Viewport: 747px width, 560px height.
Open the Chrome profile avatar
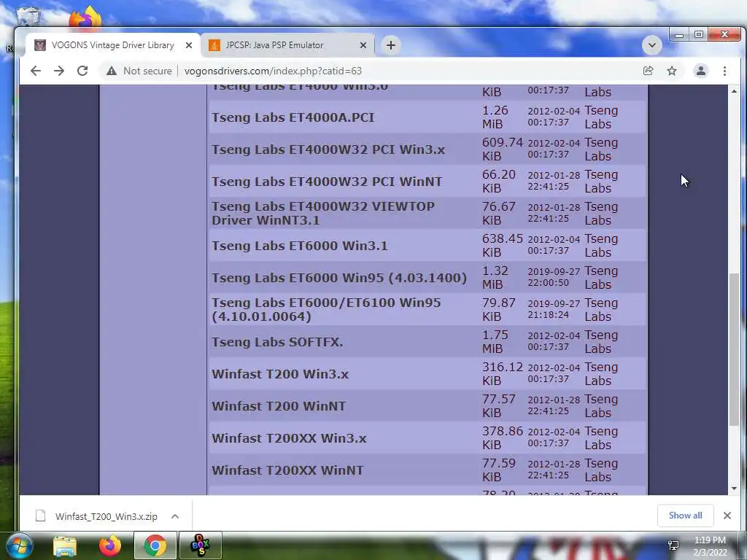click(x=701, y=71)
